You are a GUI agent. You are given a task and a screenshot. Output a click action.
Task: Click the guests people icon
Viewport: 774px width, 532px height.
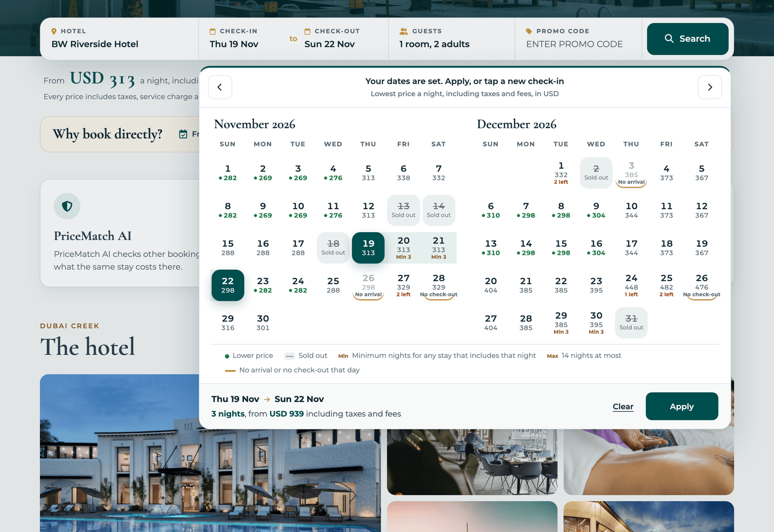(403, 31)
